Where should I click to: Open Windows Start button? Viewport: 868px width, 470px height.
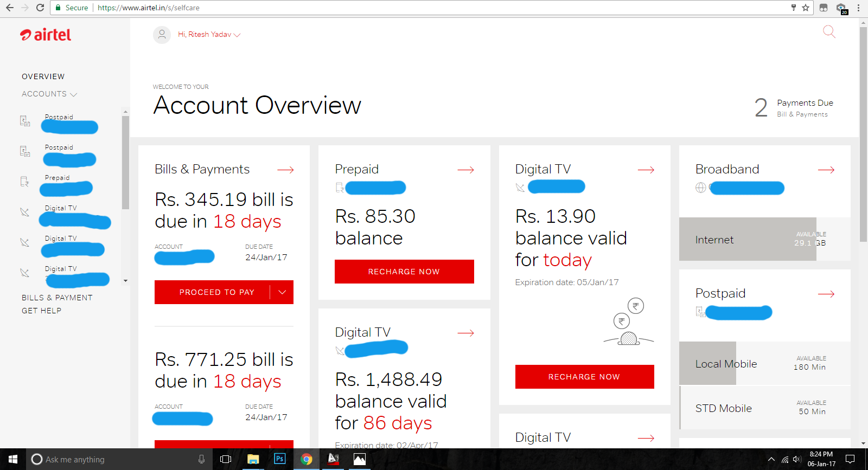pos(13,459)
